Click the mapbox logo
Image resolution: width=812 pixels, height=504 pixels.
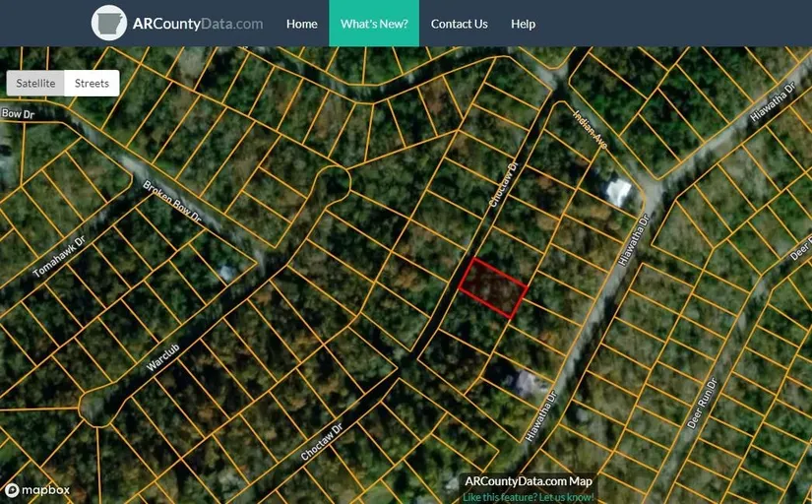coord(38,489)
